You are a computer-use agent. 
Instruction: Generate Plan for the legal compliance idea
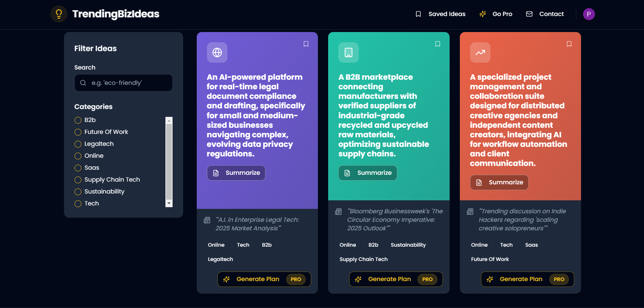pyautogui.click(x=264, y=279)
